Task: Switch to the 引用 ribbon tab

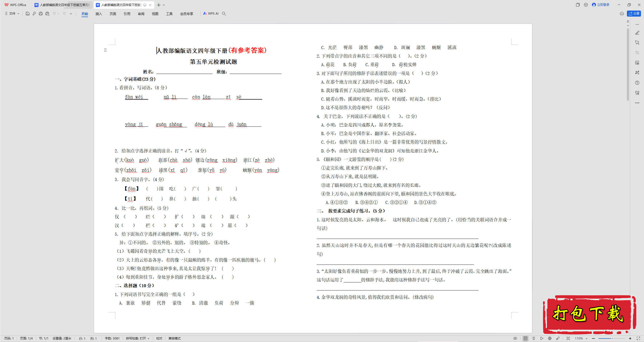Action: tap(127, 14)
